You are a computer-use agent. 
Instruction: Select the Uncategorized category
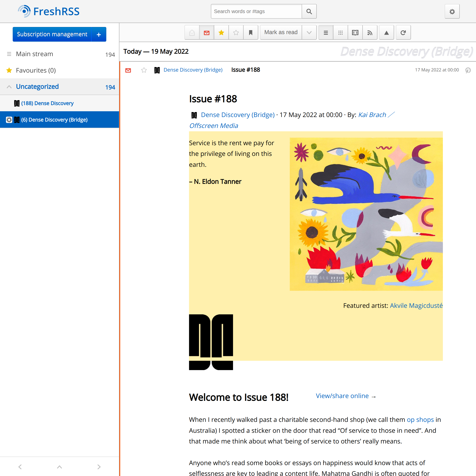click(x=37, y=86)
